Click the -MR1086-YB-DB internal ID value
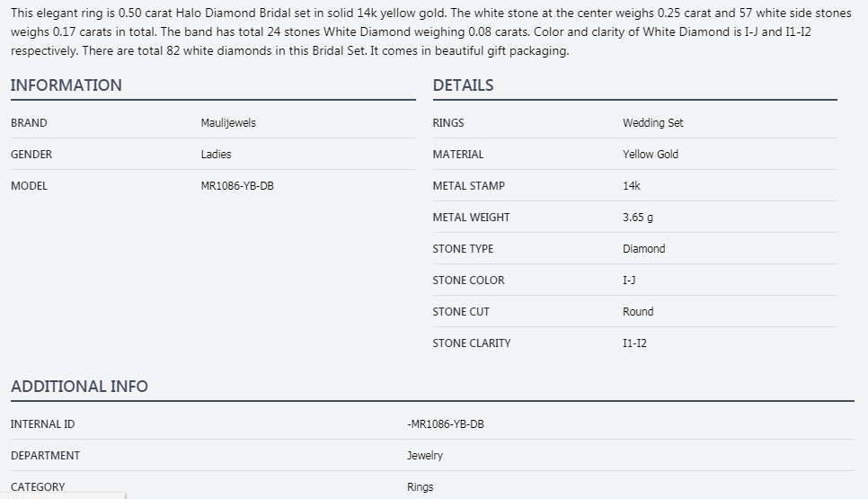Image resolution: width=868 pixels, height=499 pixels. [445, 424]
